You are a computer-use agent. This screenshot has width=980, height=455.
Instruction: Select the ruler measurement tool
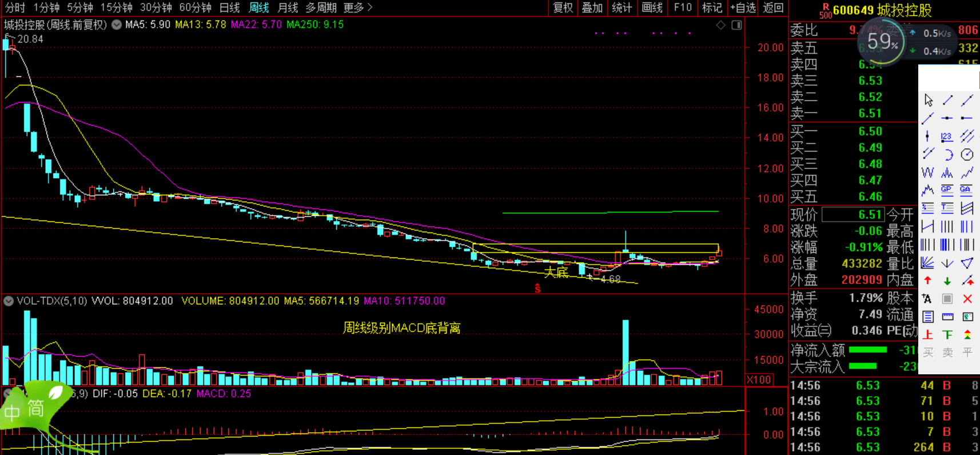pos(947,316)
